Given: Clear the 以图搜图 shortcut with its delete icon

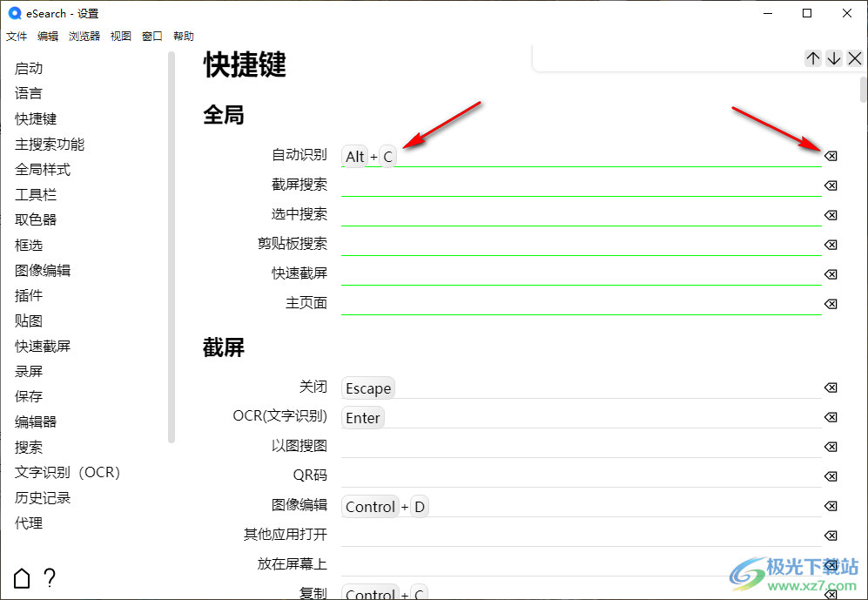Looking at the screenshot, I should (831, 447).
